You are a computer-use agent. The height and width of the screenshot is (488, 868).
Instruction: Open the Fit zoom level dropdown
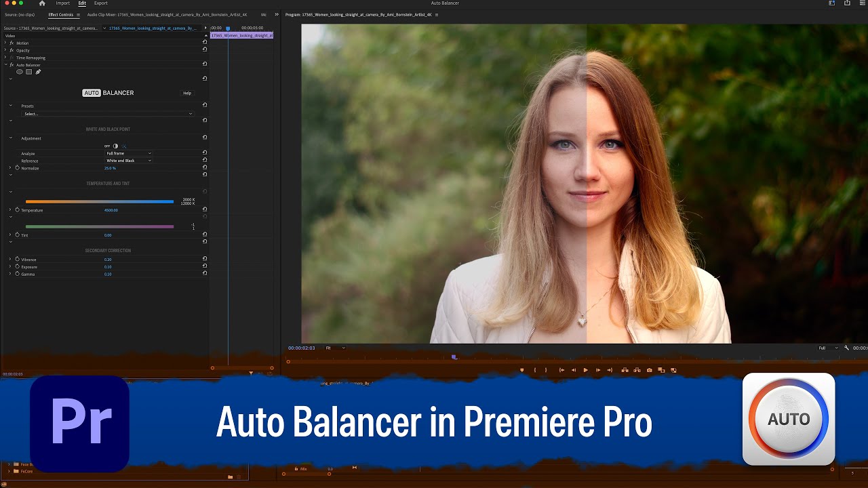[335, 348]
